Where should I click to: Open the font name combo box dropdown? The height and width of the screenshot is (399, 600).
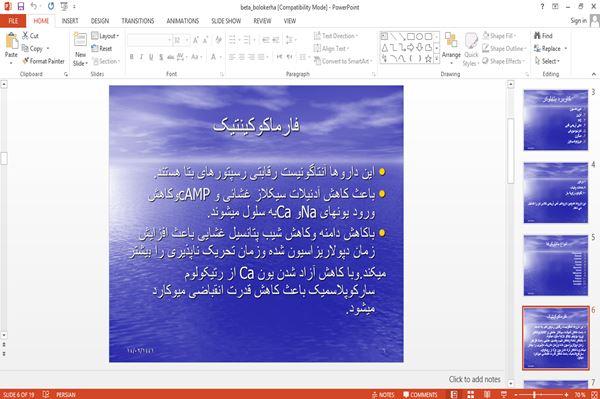[169, 40]
